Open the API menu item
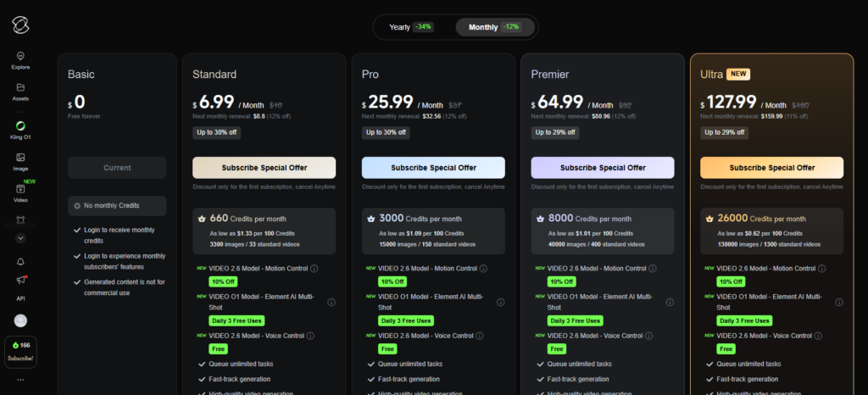 tap(20, 298)
